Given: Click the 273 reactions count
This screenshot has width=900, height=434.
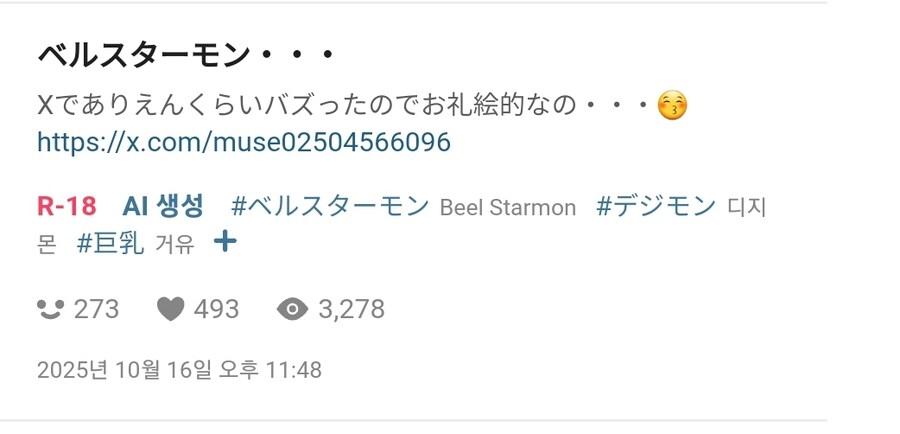Looking at the screenshot, I should pyautogui.click(x=97, y=310).
